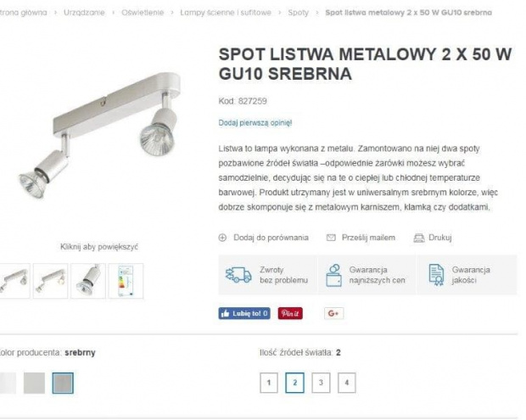Open the Spoty breadcrumb link

click(299, 13)
